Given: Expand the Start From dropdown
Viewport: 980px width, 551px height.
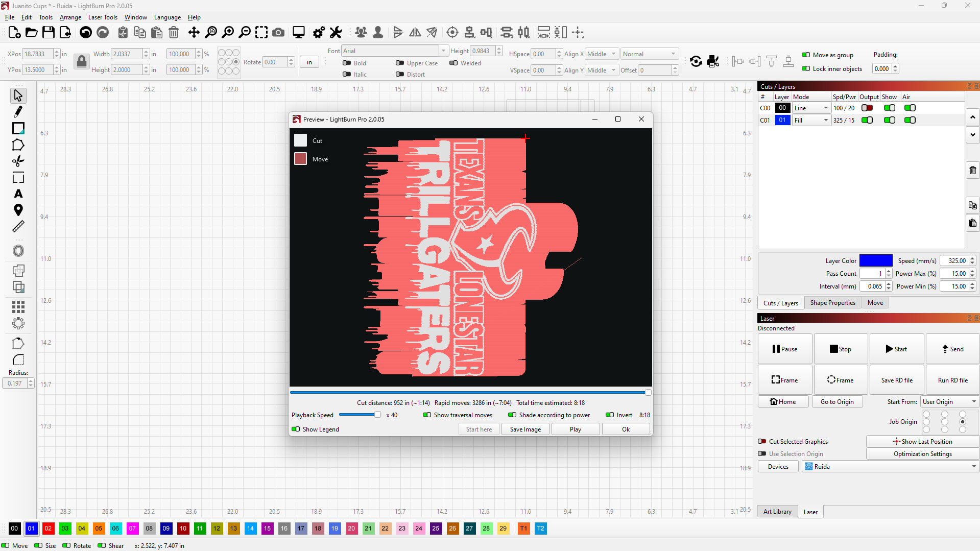Looking at the screenshot, I should (949, 402).
